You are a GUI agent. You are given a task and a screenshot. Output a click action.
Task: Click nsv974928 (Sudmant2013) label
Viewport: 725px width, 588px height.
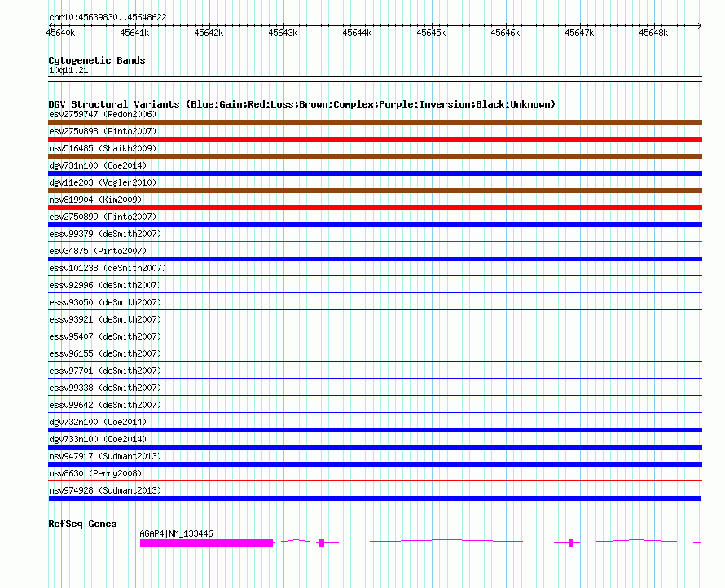[x=105, y=490]
